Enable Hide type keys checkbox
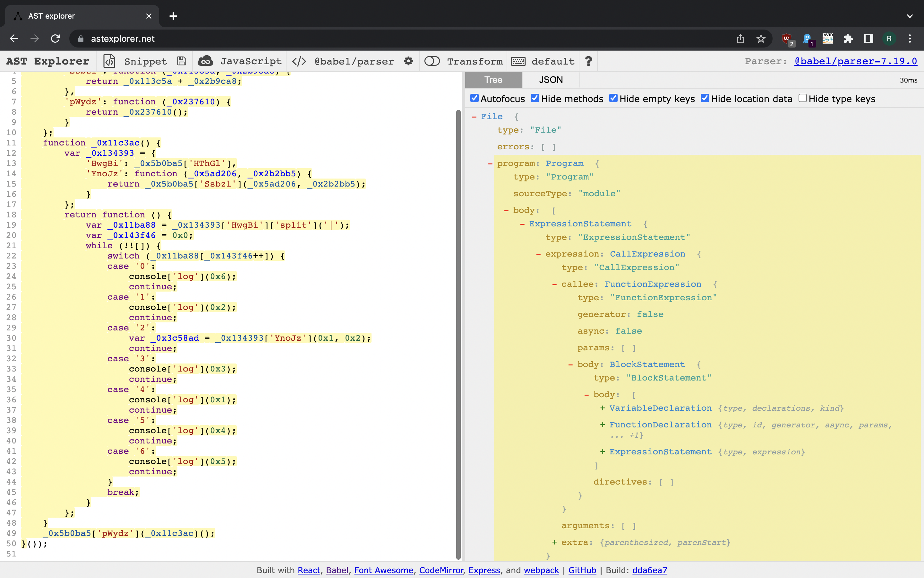 (803, 98)
